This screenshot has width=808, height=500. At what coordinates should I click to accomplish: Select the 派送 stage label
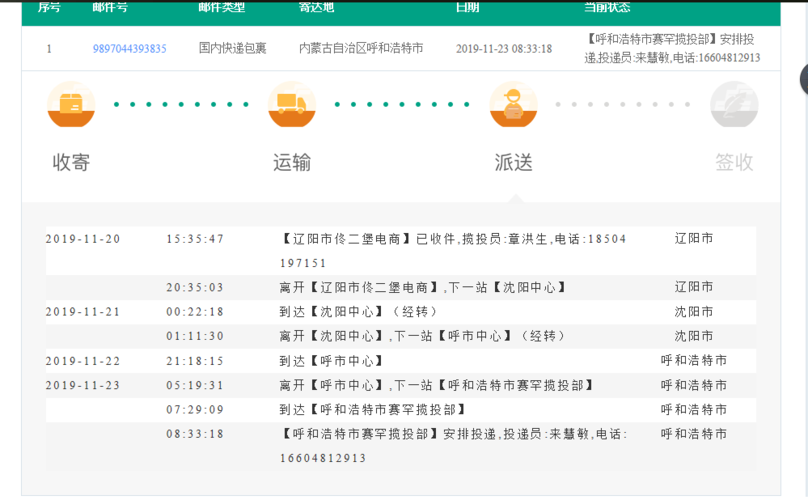click(x=513, y=162)
